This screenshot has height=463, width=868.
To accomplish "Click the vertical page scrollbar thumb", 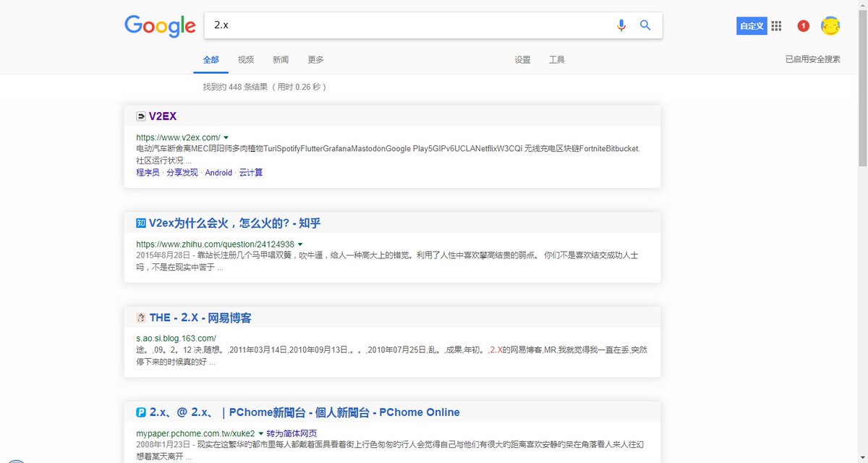I will click(861, 87).
